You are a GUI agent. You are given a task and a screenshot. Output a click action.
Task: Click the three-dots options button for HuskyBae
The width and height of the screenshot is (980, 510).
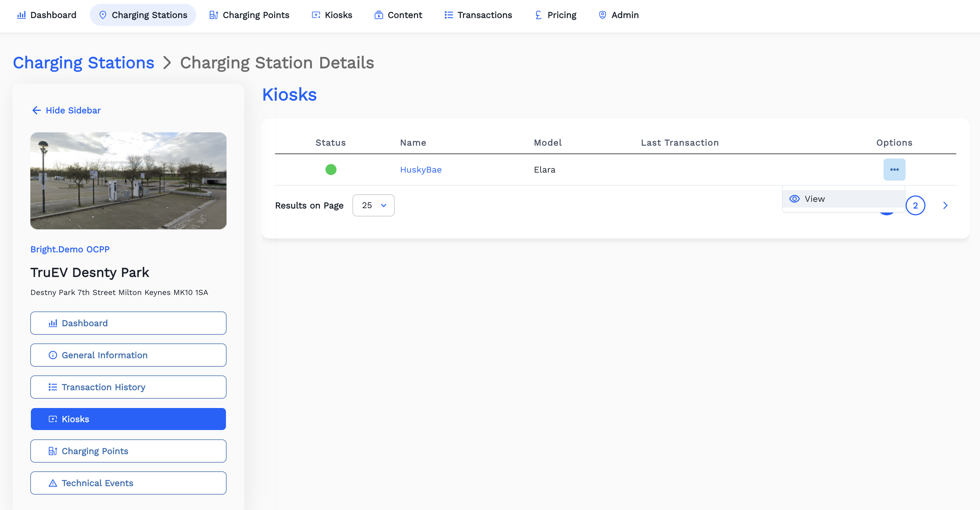[x=894, y=169]
